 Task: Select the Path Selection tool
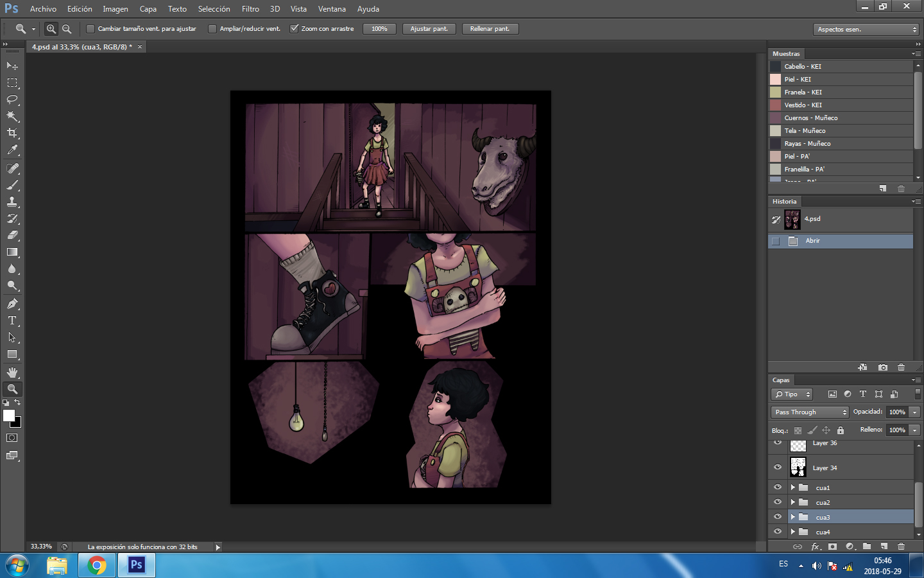[x=12, y=337]
